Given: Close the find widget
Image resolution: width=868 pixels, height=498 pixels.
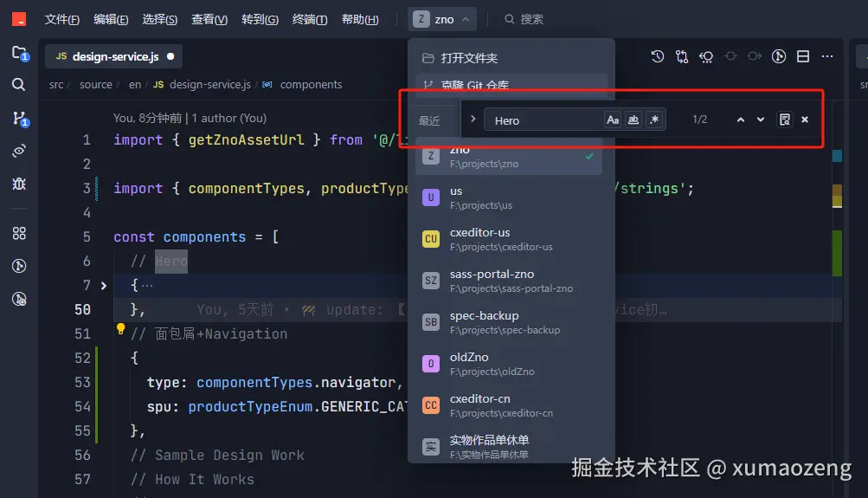Looking at the screenshot, I should (805, 120).
